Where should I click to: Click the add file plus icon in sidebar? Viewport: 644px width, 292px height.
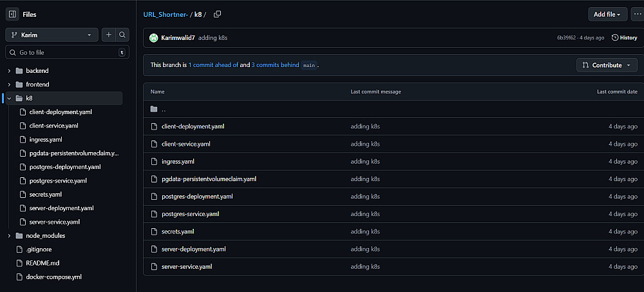(108, 35)
